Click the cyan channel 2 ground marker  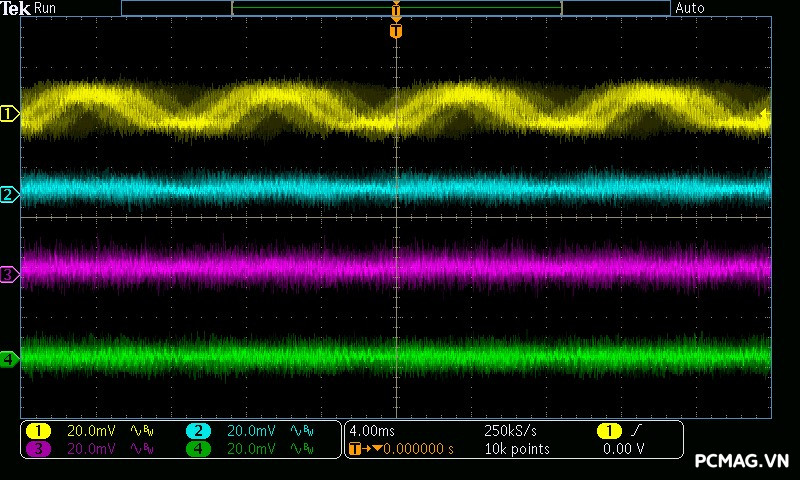pyautogui.click(x=9, y=194)
